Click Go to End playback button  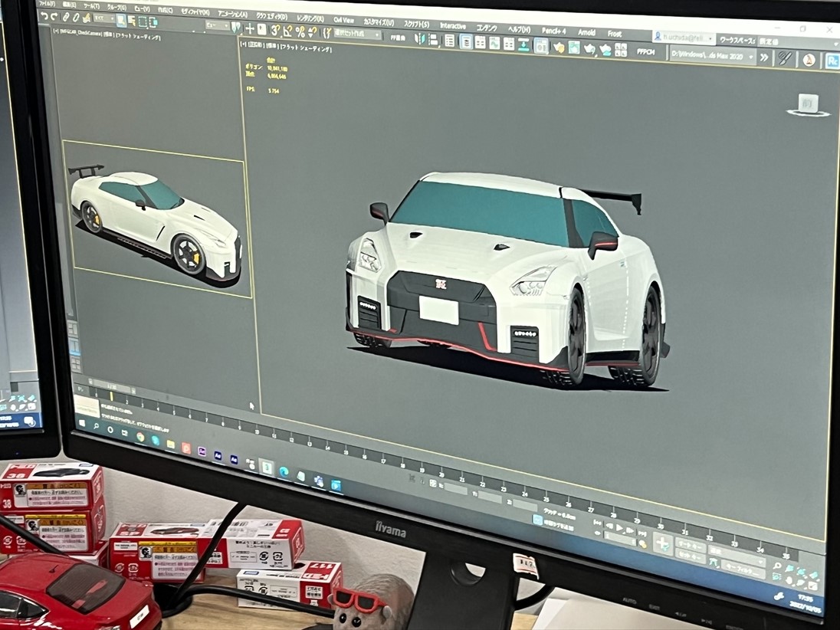coord(642,533)
